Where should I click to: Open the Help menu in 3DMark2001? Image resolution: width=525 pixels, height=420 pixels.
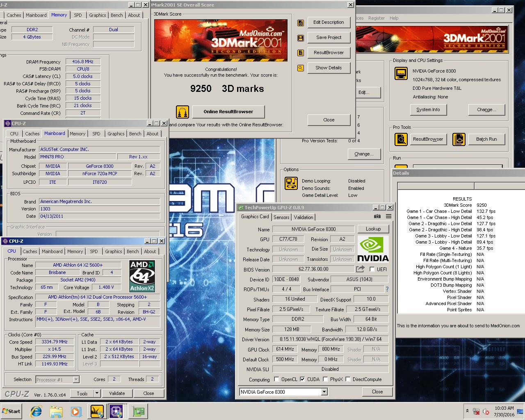[394, 18]
